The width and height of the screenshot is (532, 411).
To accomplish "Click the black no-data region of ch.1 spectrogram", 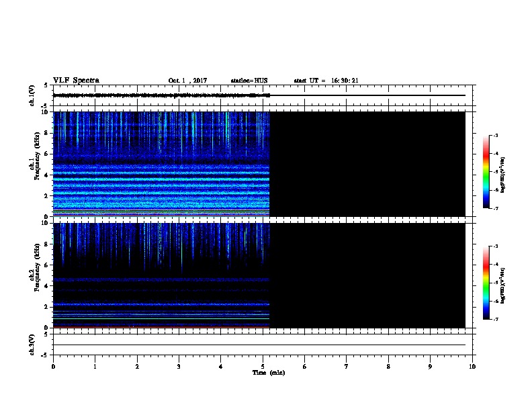I will pos(367,164).
